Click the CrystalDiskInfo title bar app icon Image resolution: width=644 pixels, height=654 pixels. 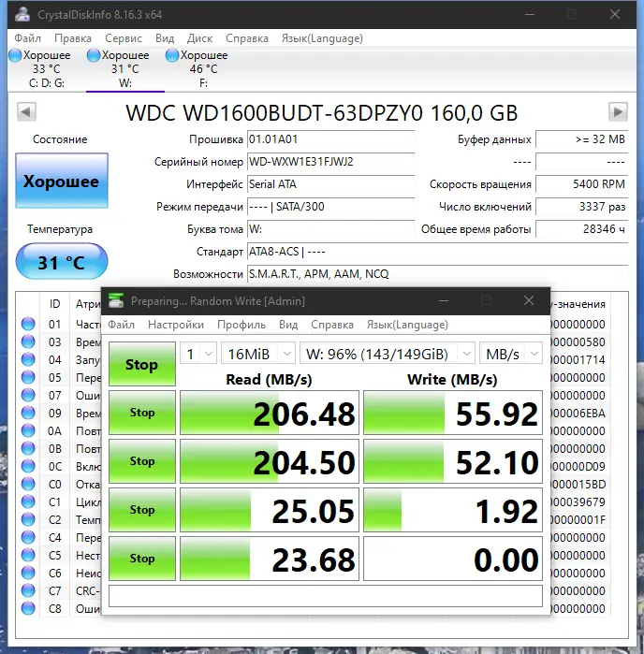click(x=22, y=15)
